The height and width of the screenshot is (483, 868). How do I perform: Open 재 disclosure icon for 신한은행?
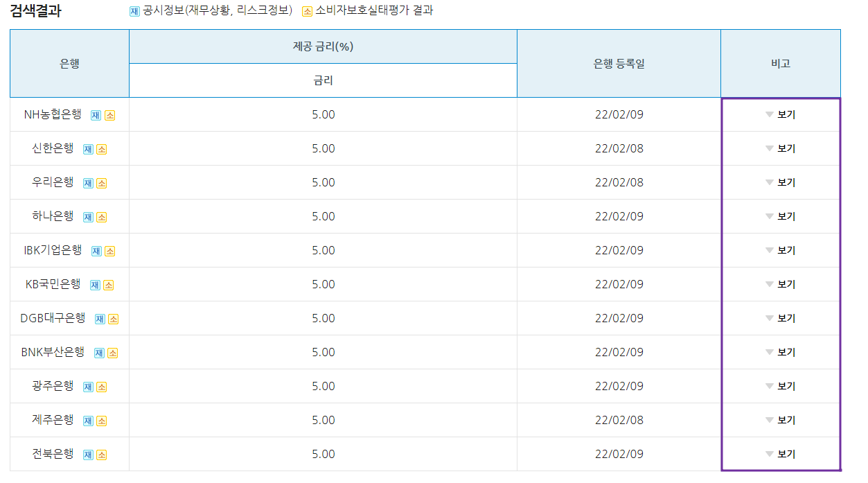tap(88, 149)
